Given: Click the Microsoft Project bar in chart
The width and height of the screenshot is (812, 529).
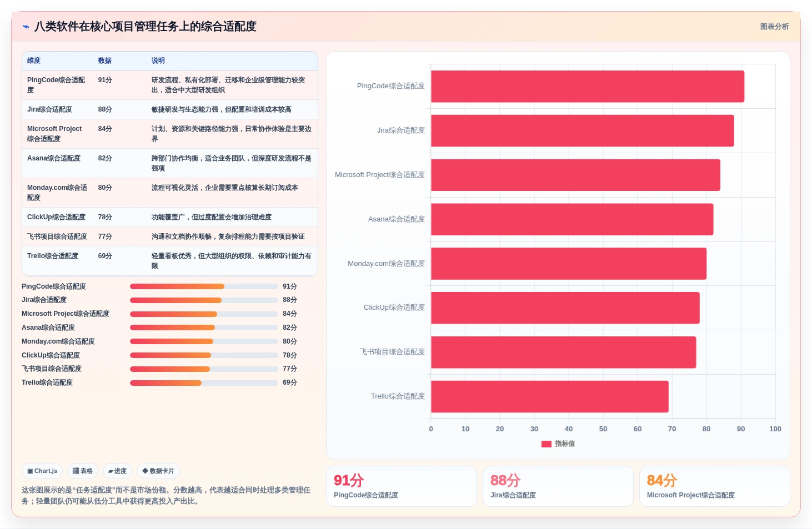Looking at the screenshot, I should pos(575,175).
